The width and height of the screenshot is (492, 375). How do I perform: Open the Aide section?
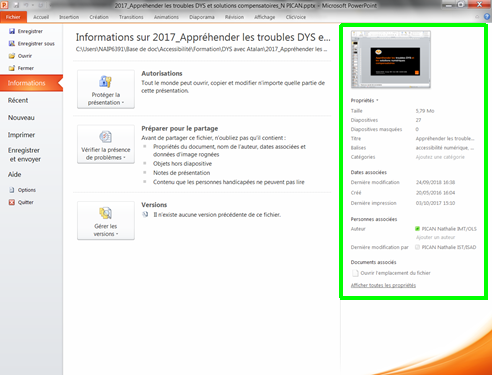pos(15,174)
